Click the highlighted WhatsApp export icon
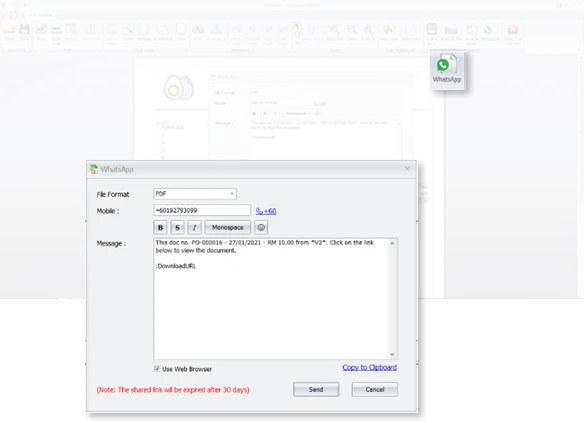Image resolution: width=584 pixels, height=423 pixels. pyautogui.click(x=447, y=70)
